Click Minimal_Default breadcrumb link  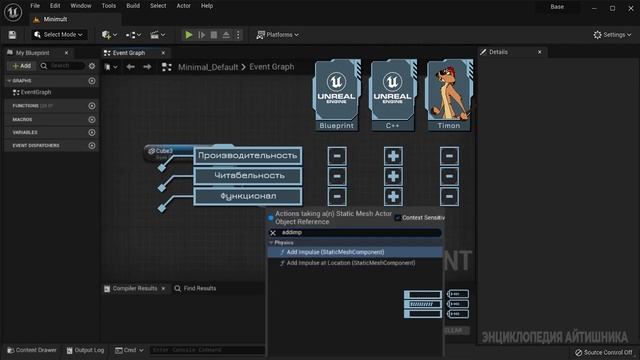[x=208, y=67]
